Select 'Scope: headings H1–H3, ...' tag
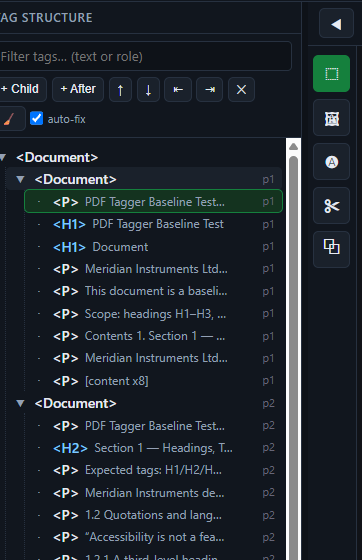 [x=154, y=314]
